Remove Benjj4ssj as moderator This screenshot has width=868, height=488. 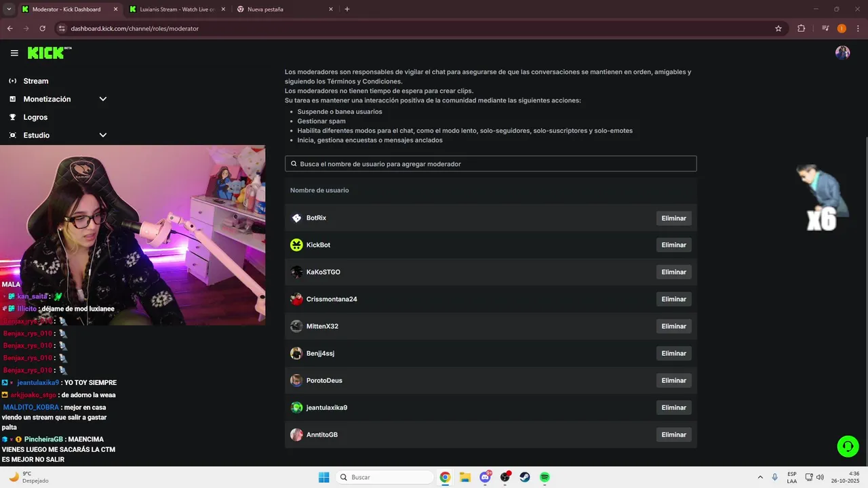(673, 353)
